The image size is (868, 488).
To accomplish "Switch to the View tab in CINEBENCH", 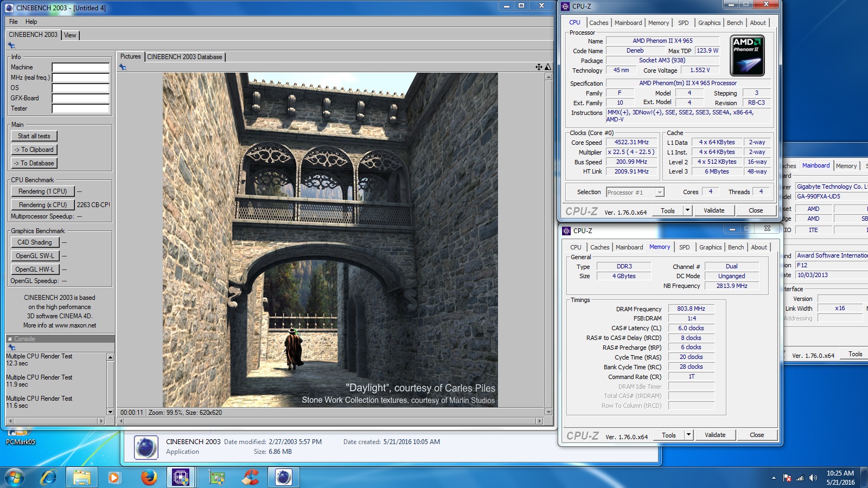I will [70, 35].
